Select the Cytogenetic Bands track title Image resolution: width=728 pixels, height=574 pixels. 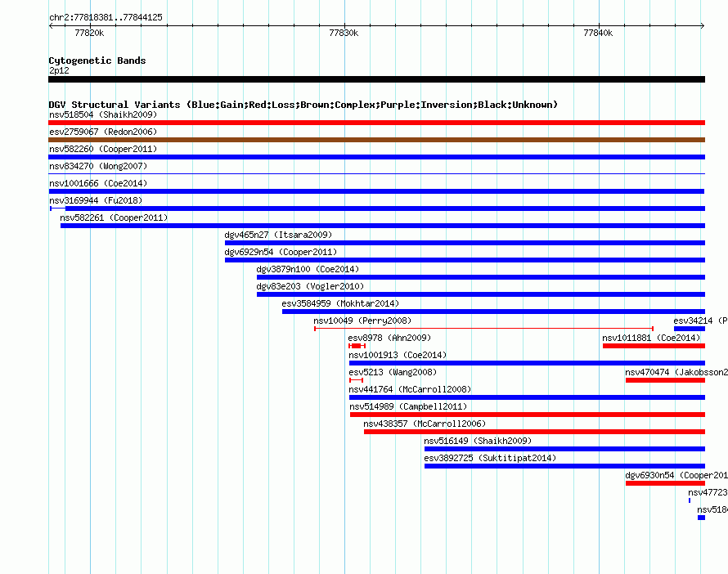[x=97, y=61]
